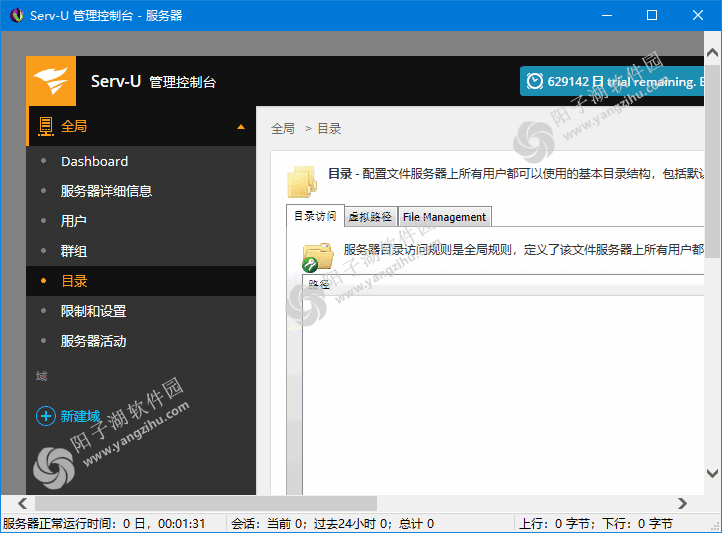Close the Serv-U window
Image resolution: width=722 pixels, height=533 pixels.
(x=698, y=15)
